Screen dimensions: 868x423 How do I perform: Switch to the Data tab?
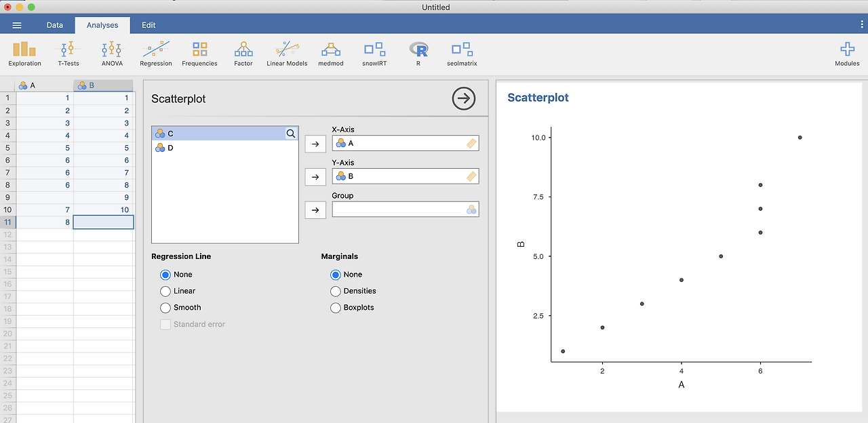click(x=55, y=25)
